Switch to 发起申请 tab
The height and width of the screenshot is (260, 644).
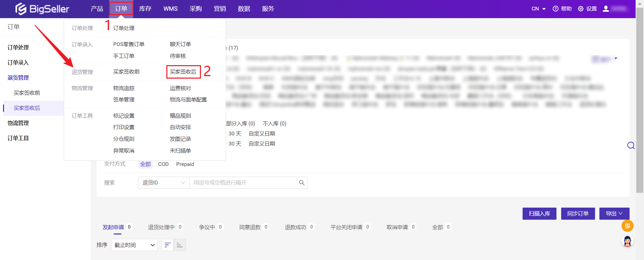pyautogui.click(x=117, y=227)
